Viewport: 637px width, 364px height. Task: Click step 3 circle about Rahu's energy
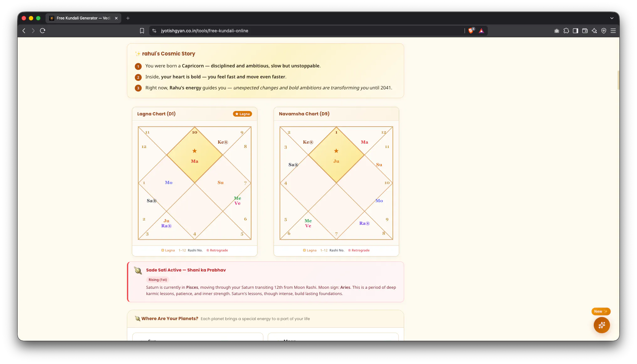138,88
